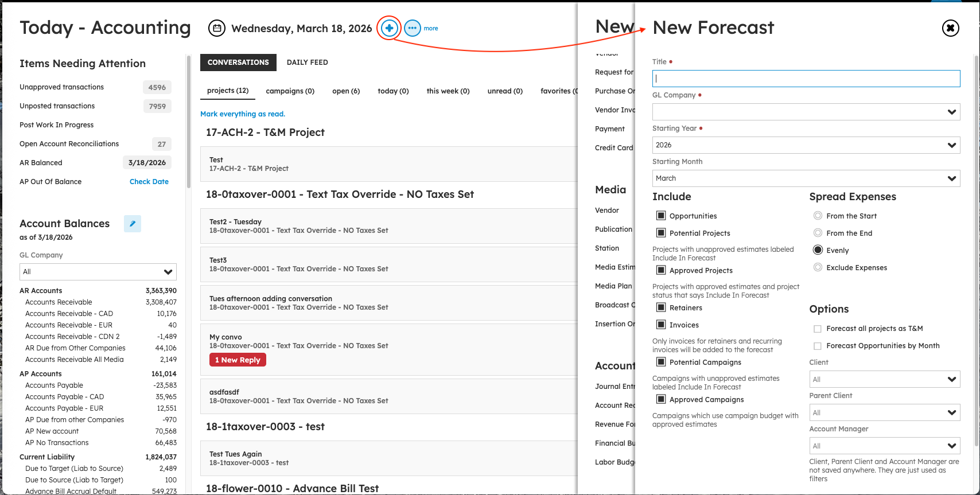The height and width of the screenshot is (495, 980).
Task: Select From the End spread option
Action: (x=818, y=233)
